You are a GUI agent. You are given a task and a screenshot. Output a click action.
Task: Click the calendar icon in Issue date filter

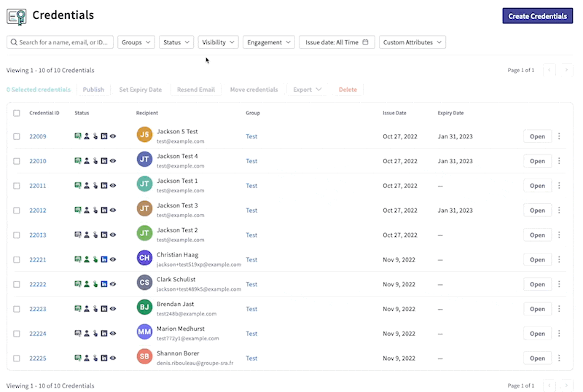(366, 42)
